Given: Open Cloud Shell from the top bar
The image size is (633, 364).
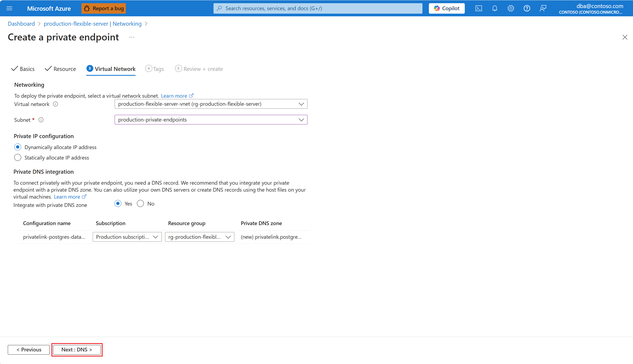Looking at the screenshot, I should click(x=478, y=8).
